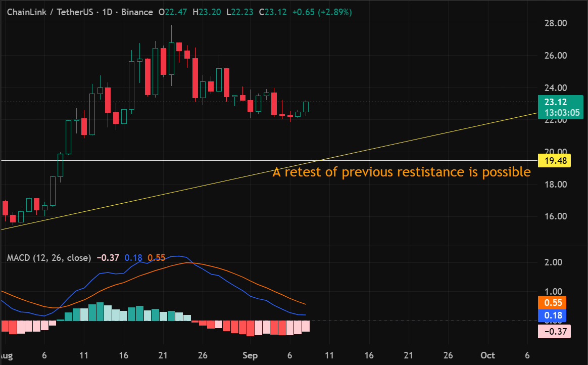Click the blue 0.18 MACD line label
Image resolution: width=588 pixels, height=365 pixels.
pyautogui.click(x=554, y=315)
